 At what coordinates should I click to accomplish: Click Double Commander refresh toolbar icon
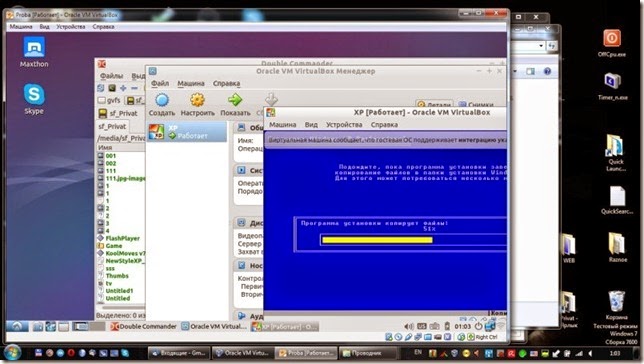[x=101, y=88]
